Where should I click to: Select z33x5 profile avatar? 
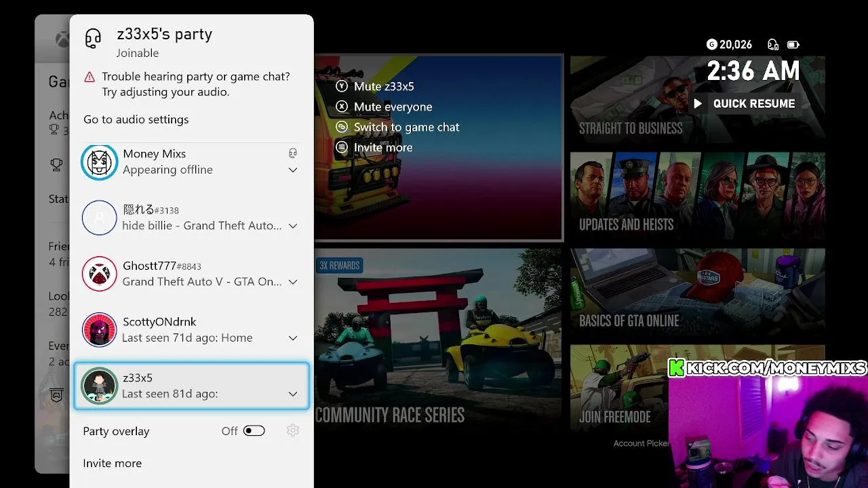[x=100, y=386]
